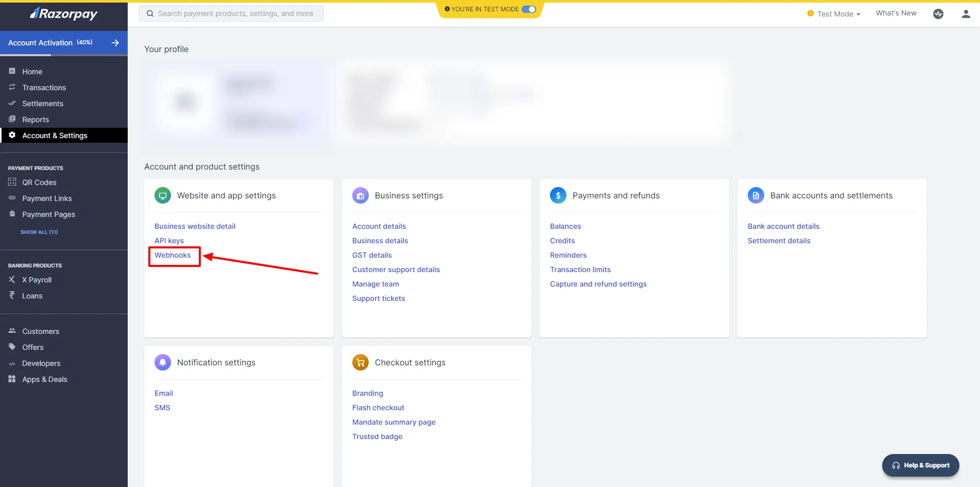Open Capture and refund settings link

pos(598,284)
